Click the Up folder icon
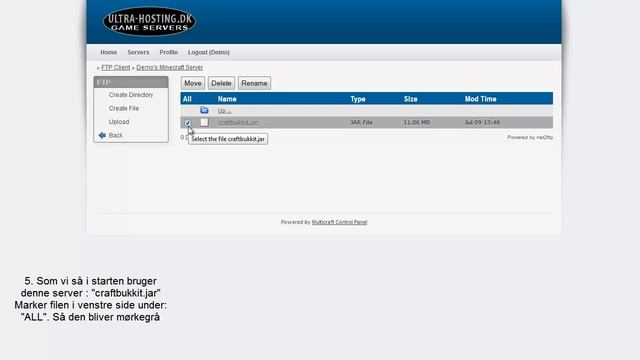 [x=204, y=110]
